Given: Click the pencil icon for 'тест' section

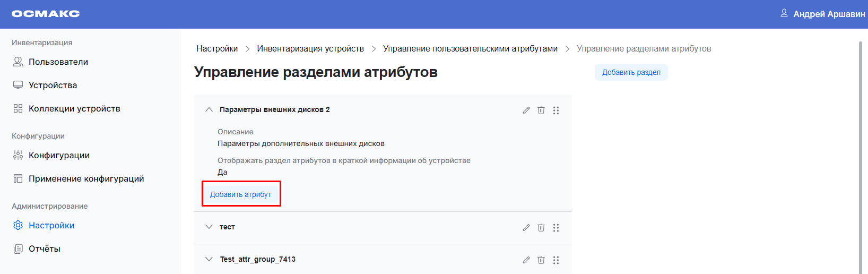Looking at the screenshot, I should (526, 228).
